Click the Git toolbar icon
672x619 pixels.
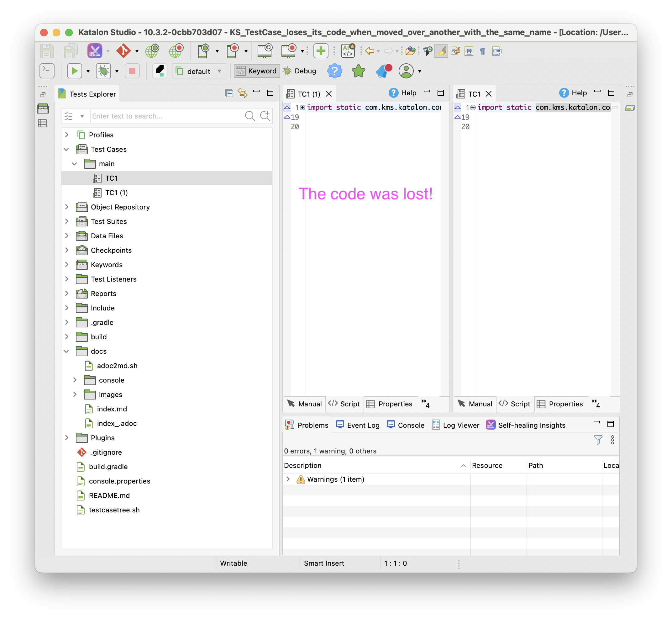(123, 51)
